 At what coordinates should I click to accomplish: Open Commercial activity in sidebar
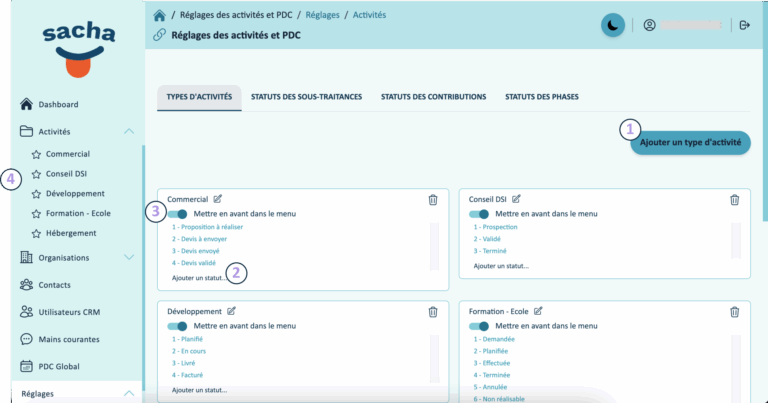pyautogui.click(x=68, y=154)
